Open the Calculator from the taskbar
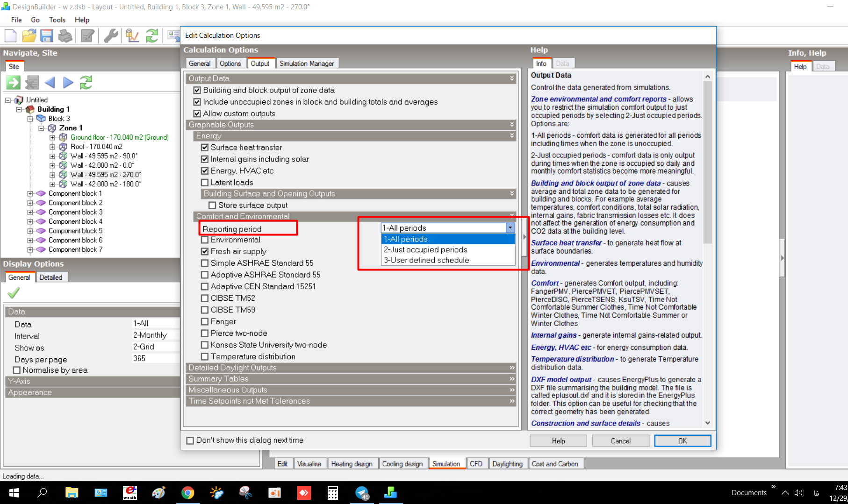Viewport: 848px width, 504px height. click(x=333, y=493)
